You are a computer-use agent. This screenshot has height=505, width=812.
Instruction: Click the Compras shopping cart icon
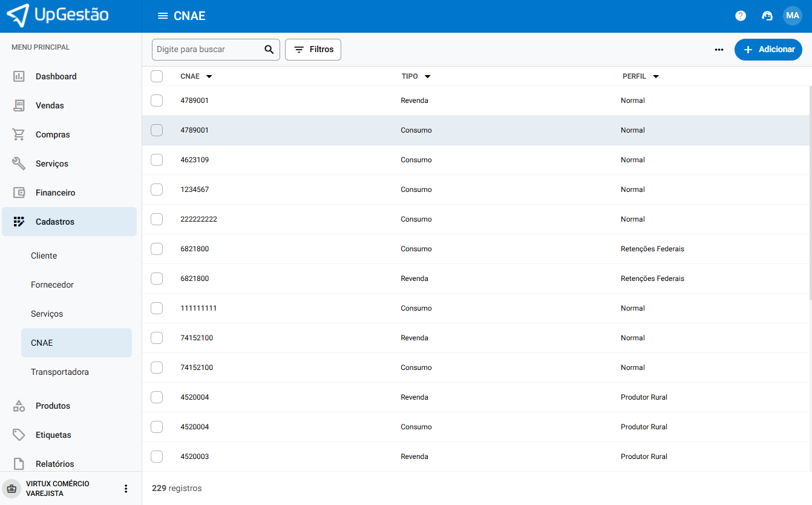point(19,134)
